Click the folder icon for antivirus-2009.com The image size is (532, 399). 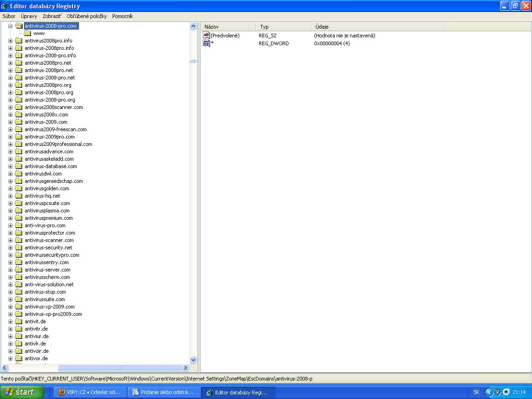coord(19,122)
